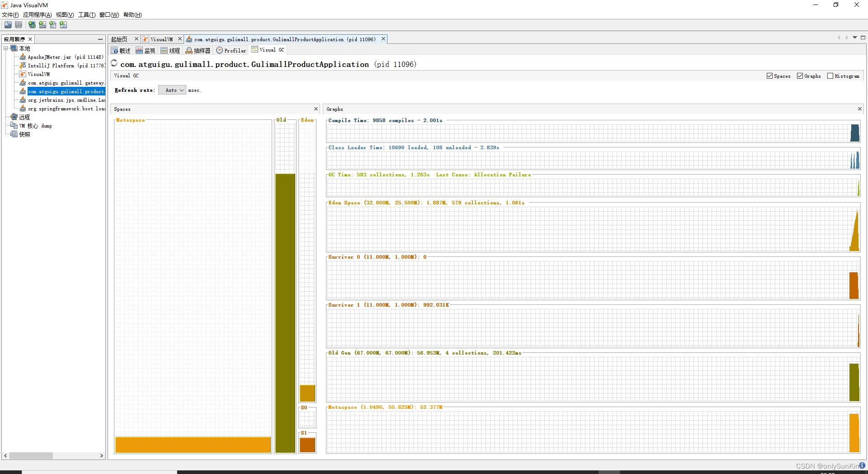The width and height of the screenshot is (868, 474).
Task: Close the Graphs panel
Action: (x=859, y=109)
